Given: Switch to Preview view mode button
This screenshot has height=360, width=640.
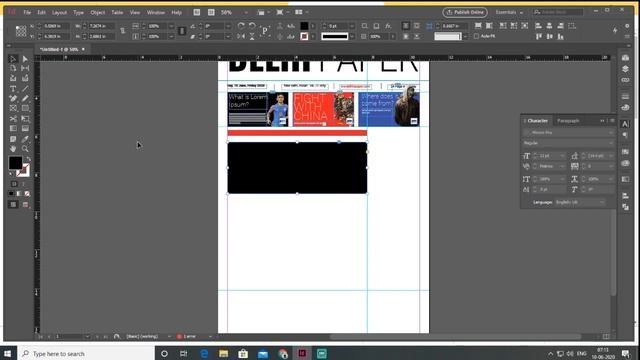Looking at the screenshot, I should click(25, 204).
